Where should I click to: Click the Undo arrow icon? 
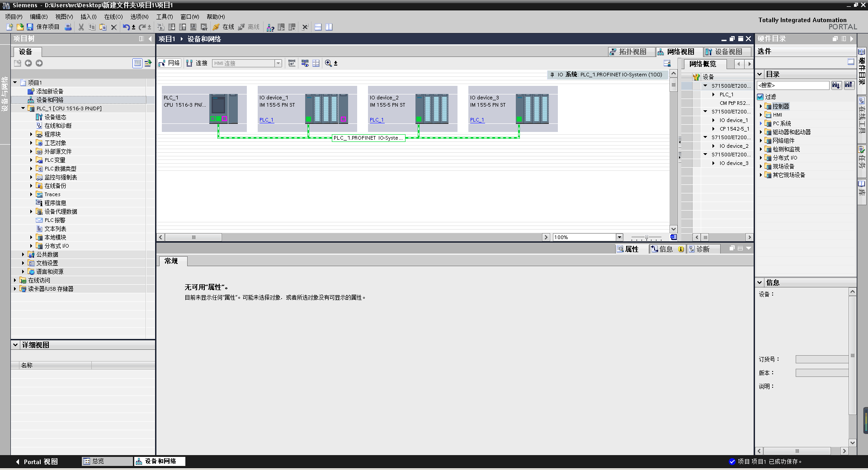click(126, 27)
